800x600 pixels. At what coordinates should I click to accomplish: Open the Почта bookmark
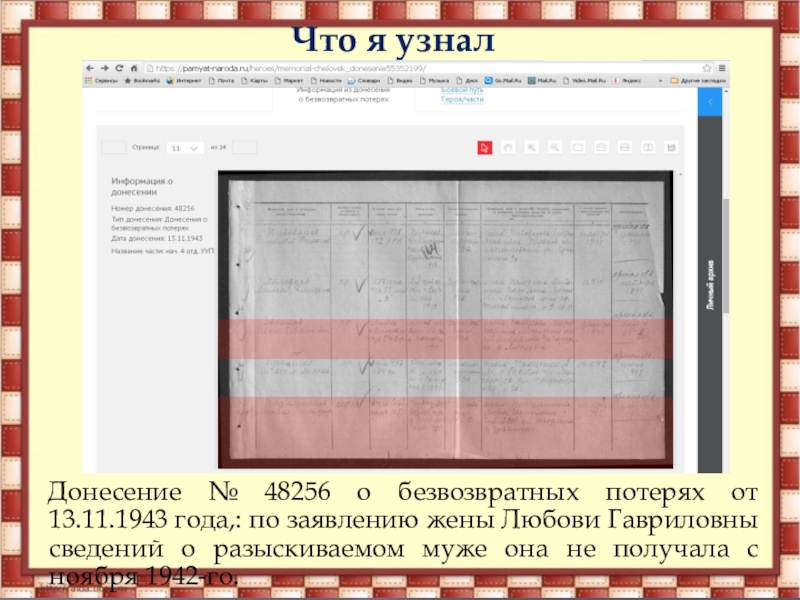[x=221, y=81]
